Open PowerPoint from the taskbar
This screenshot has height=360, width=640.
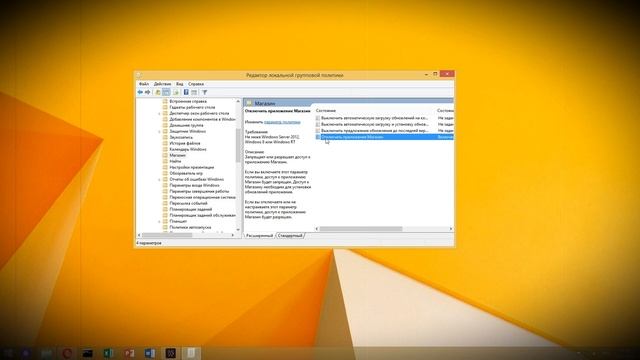[x=129, y=353]
